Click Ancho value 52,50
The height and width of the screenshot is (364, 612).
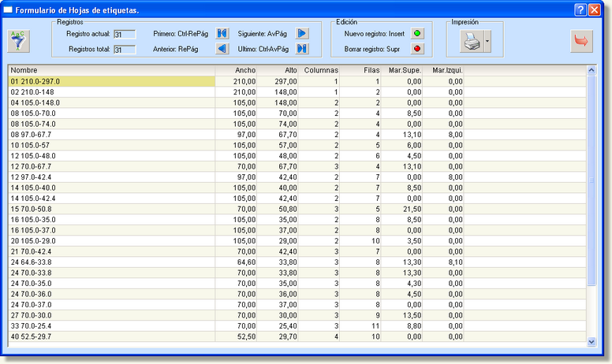(x=236, y=336)
